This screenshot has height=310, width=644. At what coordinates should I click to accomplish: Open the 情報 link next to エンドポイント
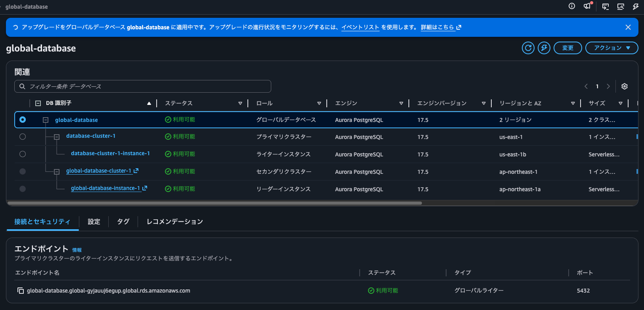click(x=77, y=250)
